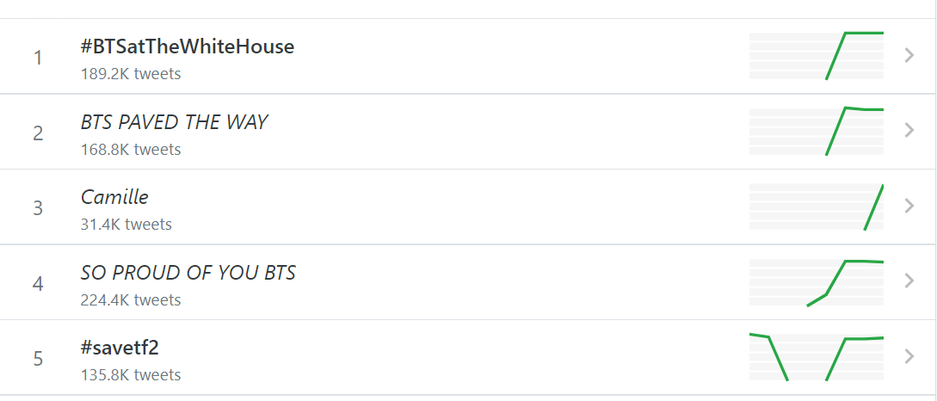View trend graph for BTS PAVED THE WAY
Viewport: 937px width, 401px height.
[x=816, y=131]
